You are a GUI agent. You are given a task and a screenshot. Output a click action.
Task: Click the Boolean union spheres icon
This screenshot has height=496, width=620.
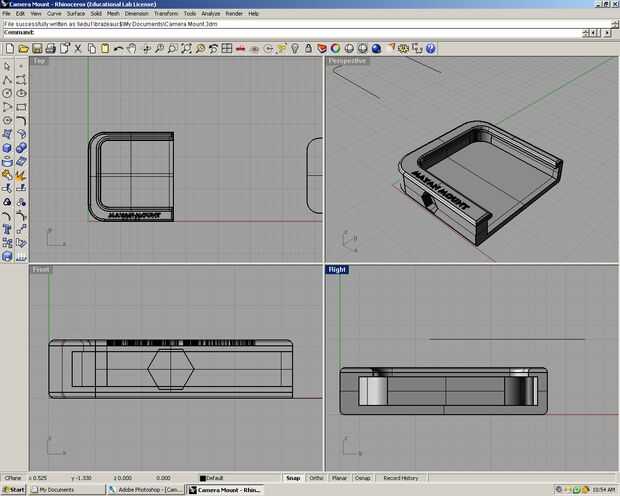(x=21, y=148)
